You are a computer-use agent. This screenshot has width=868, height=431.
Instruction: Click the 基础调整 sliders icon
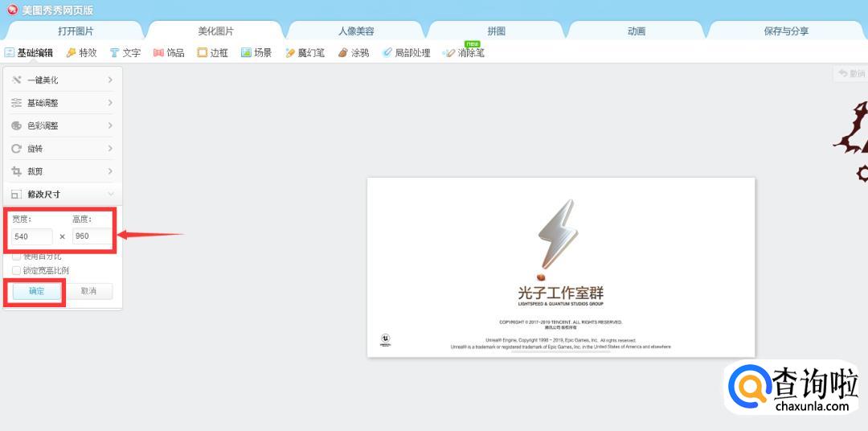pyautogui.click(x=17, y=103)
